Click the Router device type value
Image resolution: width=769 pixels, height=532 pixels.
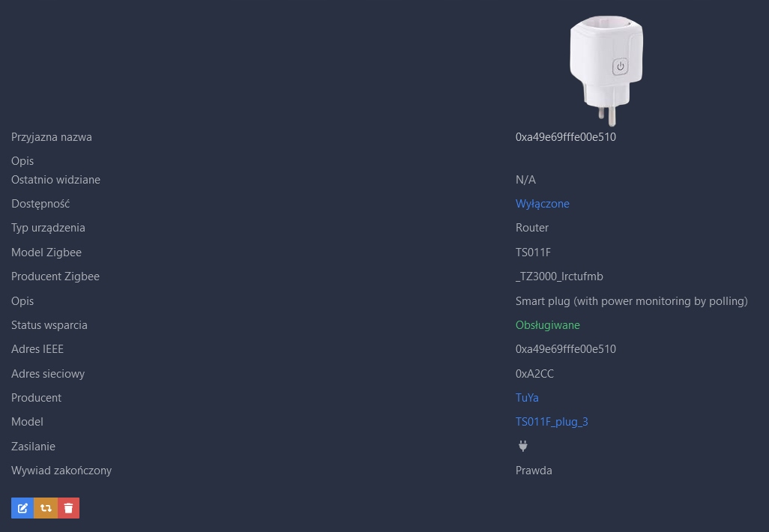pos(532,228)
